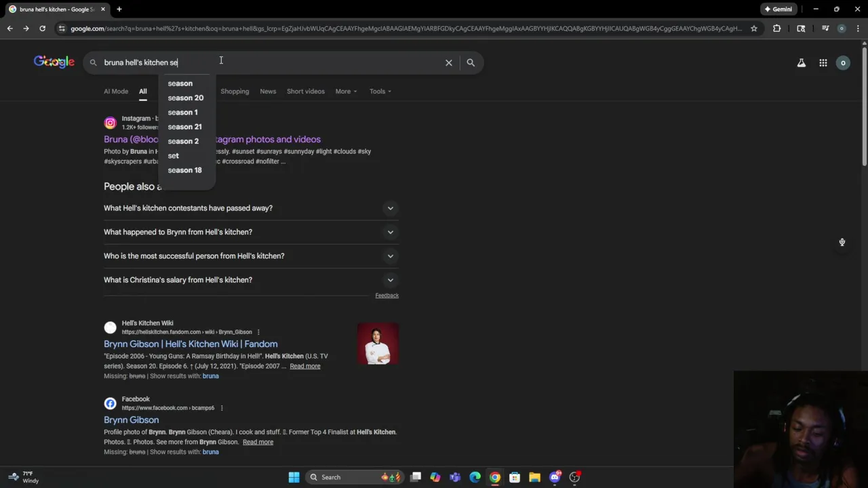This screenshot has width=868, height=488.
Task: Open the Chrome profile avatar in toolbar
Action: pyautogui.click(x=842, y=28)
